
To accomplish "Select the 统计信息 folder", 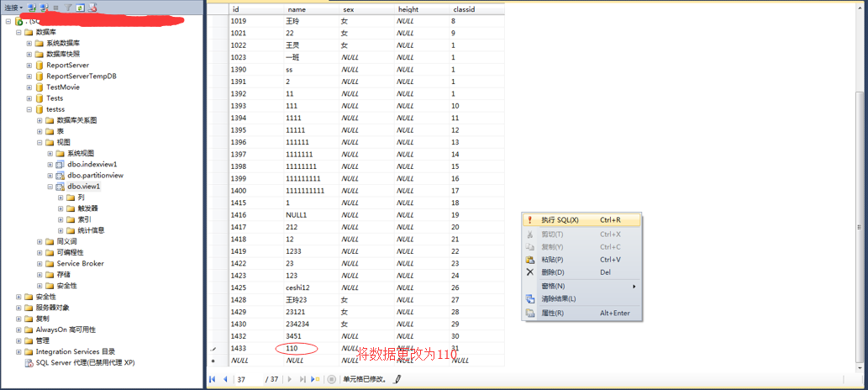I will 92,230.
